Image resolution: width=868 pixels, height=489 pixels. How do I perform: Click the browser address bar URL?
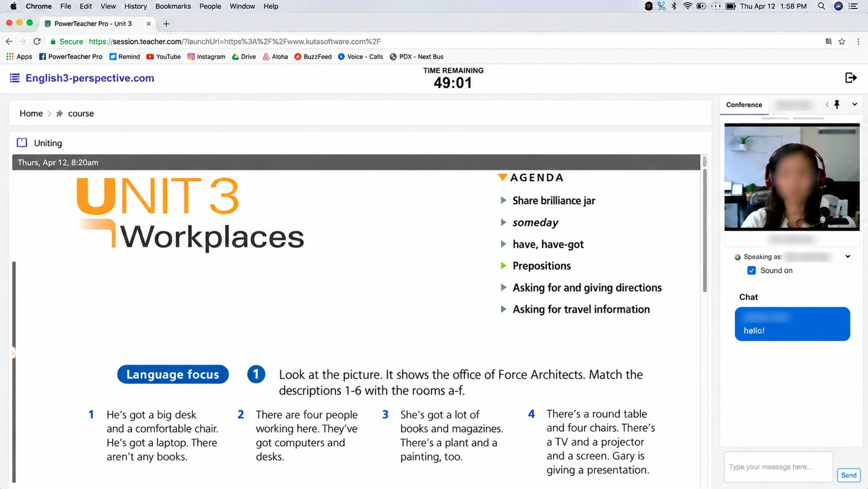(234, 42)
